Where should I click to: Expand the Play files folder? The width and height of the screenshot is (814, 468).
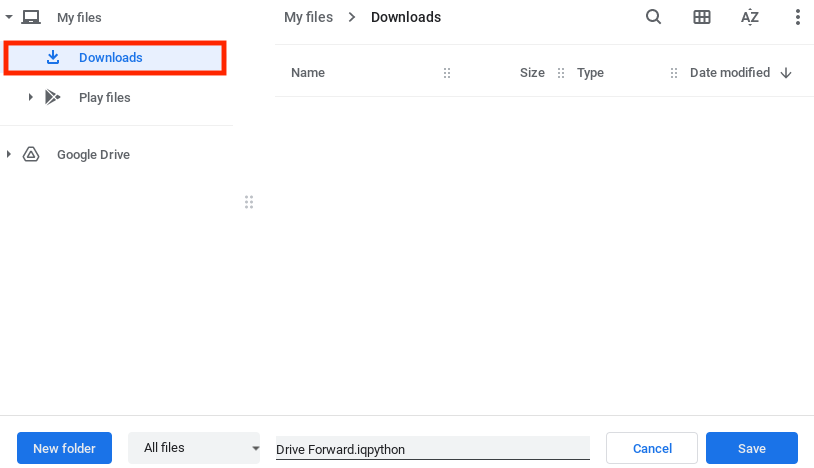tap(31, 97)
